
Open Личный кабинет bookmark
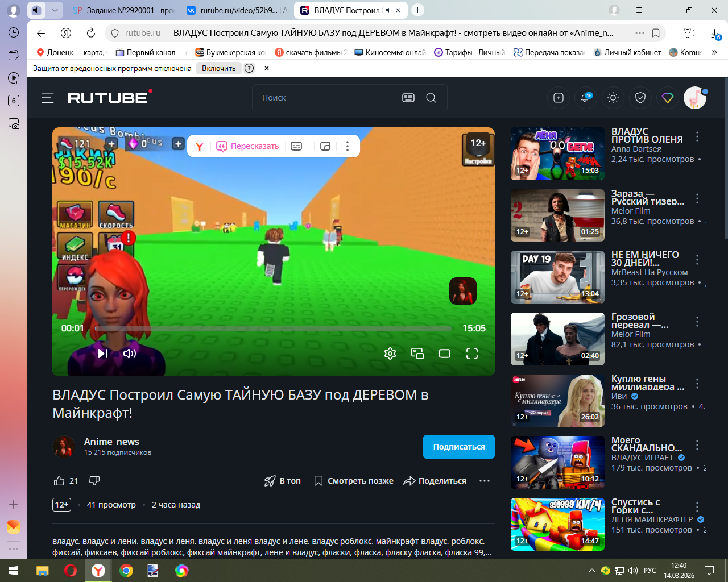point(627,52)
